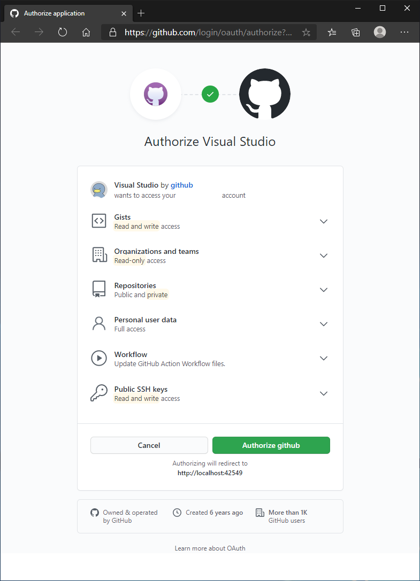Viewport: 420px width, 581px height.
Task: Expand Public SSH keys chevron
Action: click(324, 394)
